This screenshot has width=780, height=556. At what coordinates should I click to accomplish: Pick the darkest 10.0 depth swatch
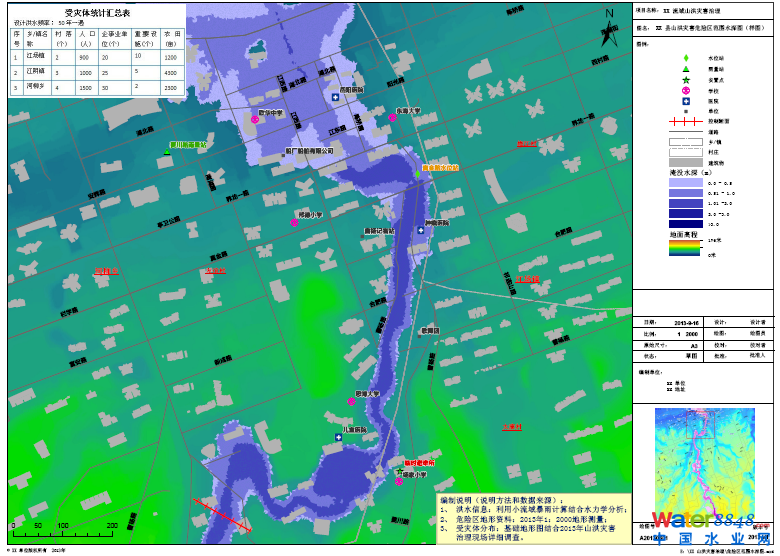pos(684,223)
